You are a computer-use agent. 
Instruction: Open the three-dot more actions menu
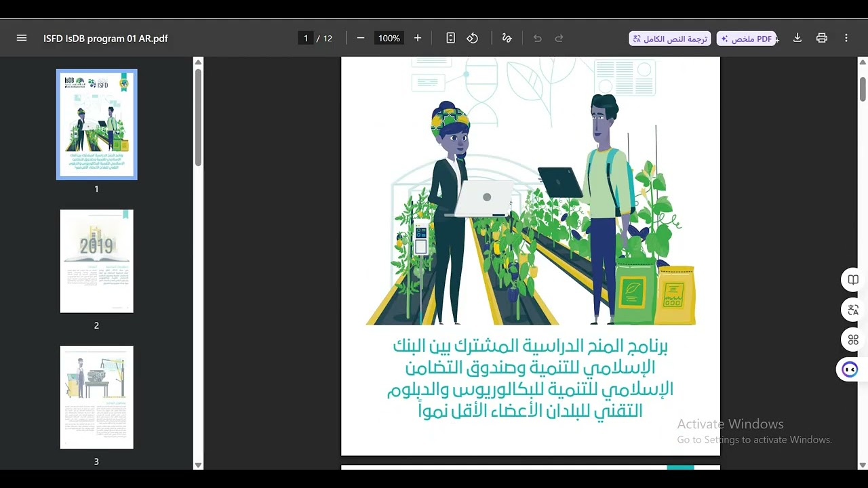(846, 38)
